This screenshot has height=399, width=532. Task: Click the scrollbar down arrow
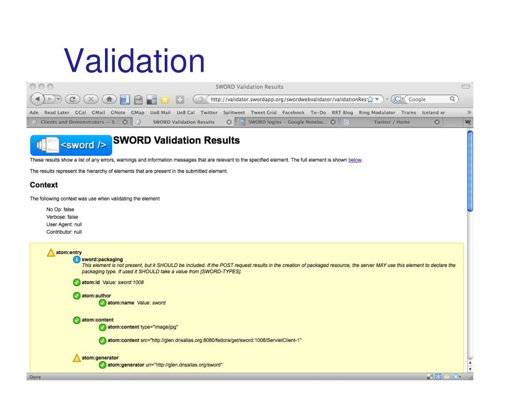pyautogui.click(x=470, y=369)
